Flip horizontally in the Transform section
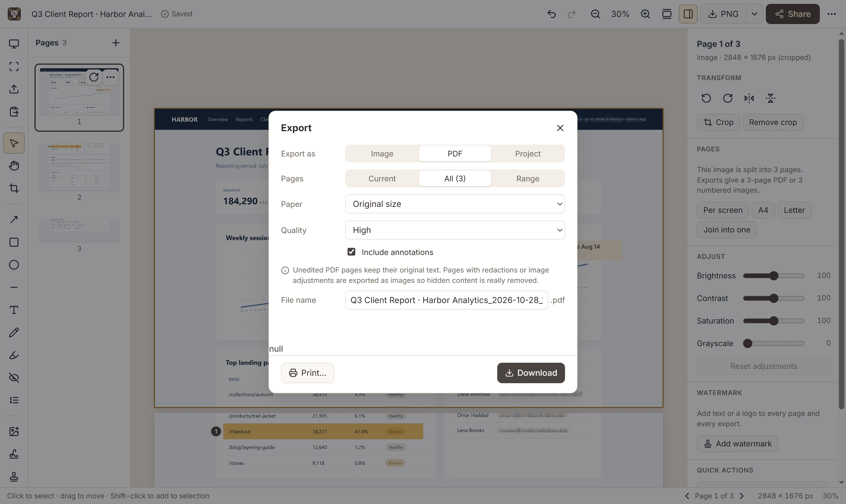 click(x=749, y=99)
